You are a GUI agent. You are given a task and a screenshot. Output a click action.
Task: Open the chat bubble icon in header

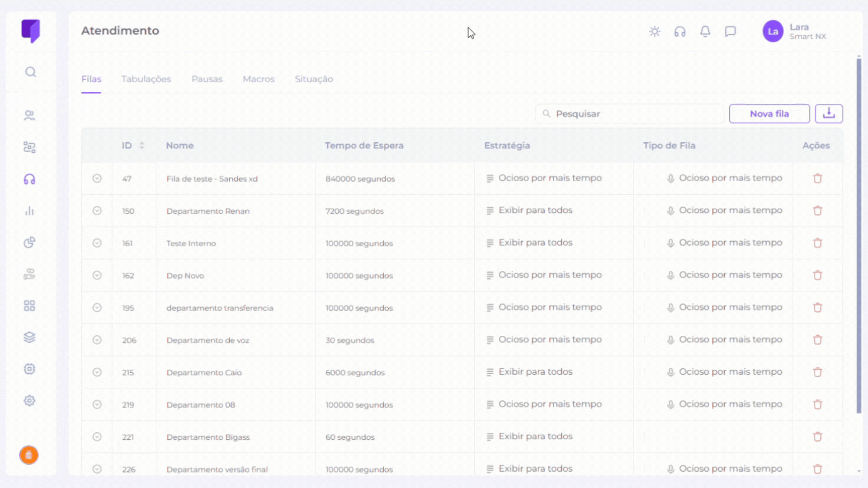[731, 32]
